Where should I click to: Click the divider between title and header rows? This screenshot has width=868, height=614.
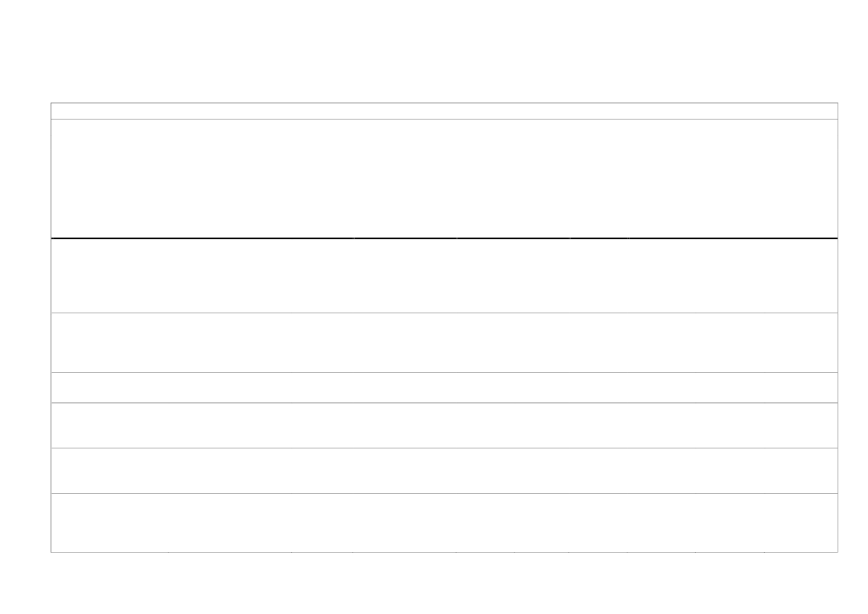pos(444,119)
